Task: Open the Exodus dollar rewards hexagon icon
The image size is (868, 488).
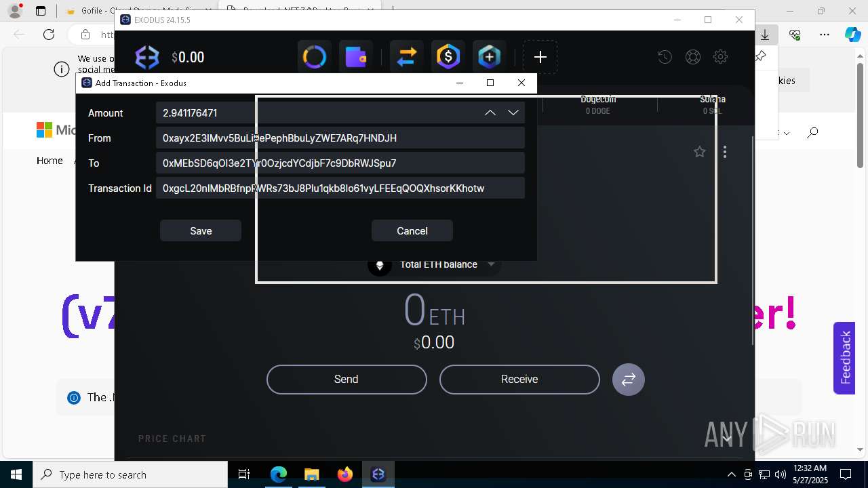Action: [x=448, y=57]
